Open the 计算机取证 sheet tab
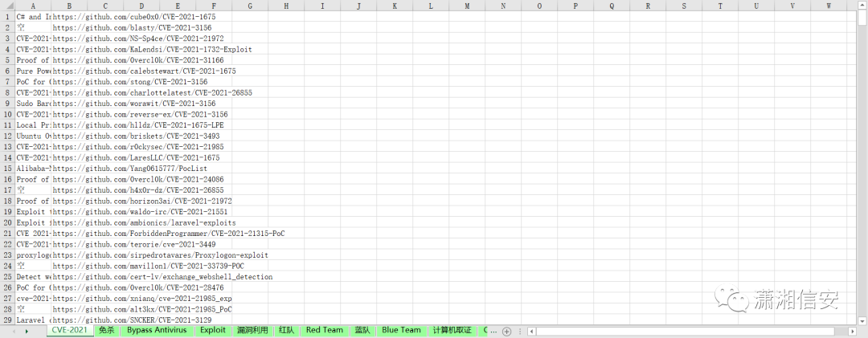 (x=452, y=330)
